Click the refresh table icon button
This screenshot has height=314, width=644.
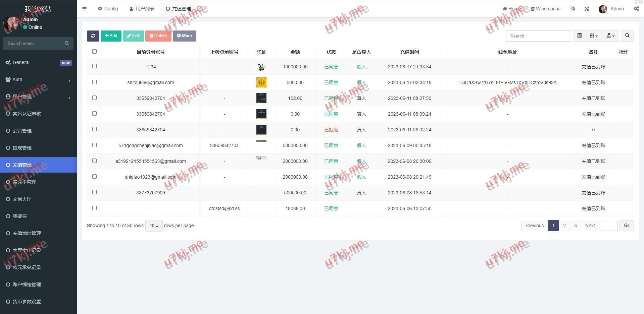point(93,36)
